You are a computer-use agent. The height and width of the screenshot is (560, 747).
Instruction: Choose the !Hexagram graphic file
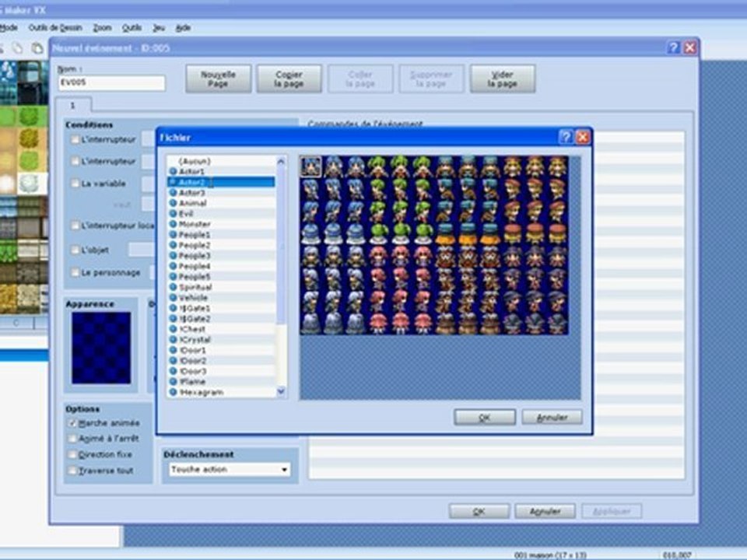[221, 392]
